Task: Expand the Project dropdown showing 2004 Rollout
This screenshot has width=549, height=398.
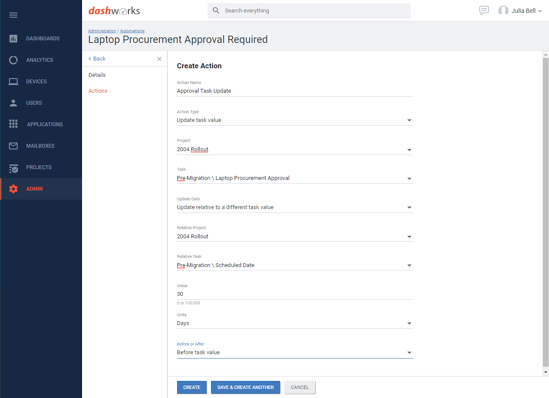Action: point(294,149)
